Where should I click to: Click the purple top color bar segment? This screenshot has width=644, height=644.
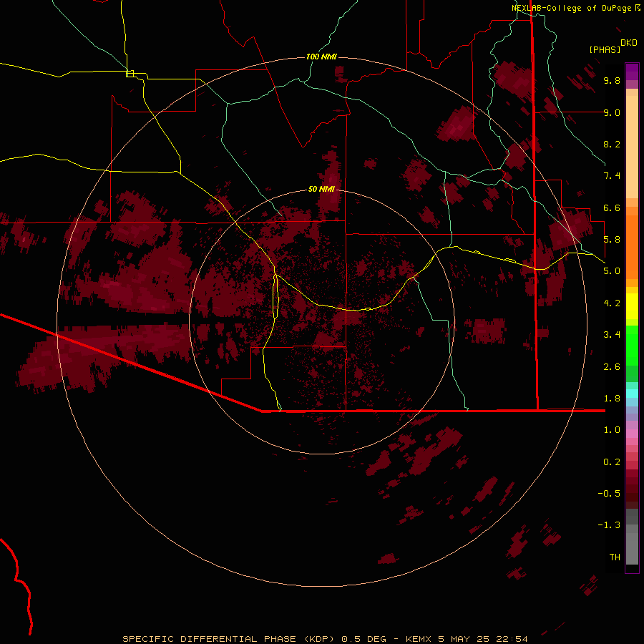pos(632,72)
